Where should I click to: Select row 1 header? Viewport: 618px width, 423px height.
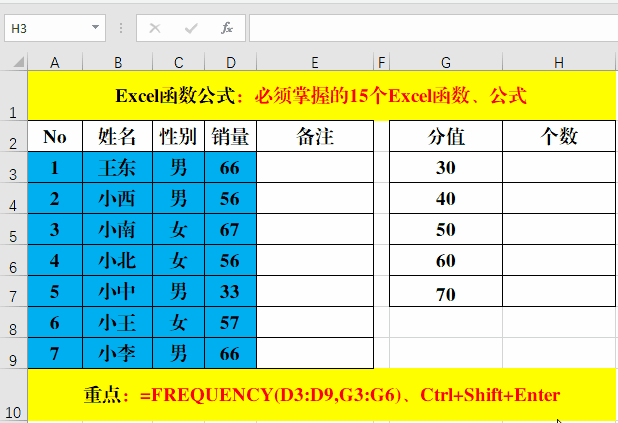(x=13, y=96)
